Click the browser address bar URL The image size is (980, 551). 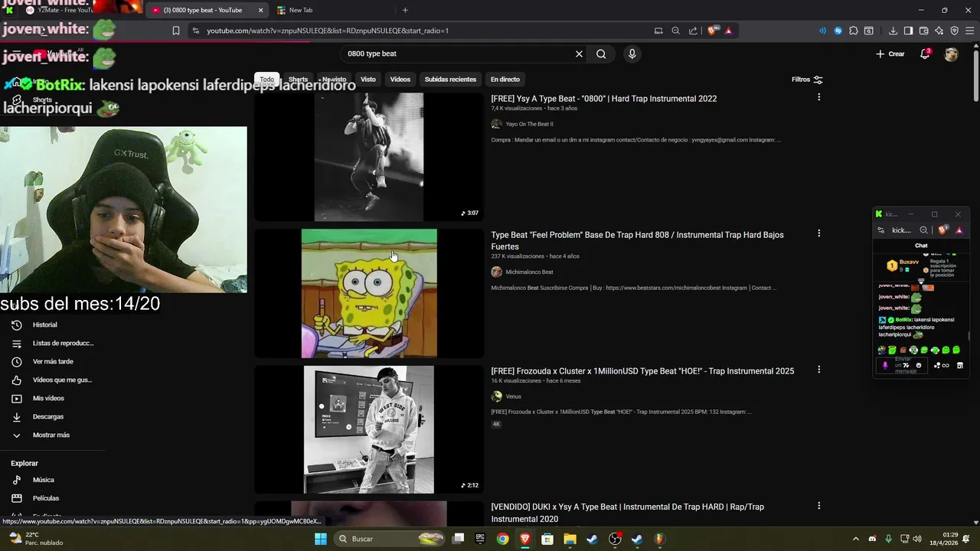(x=328, y=31)
